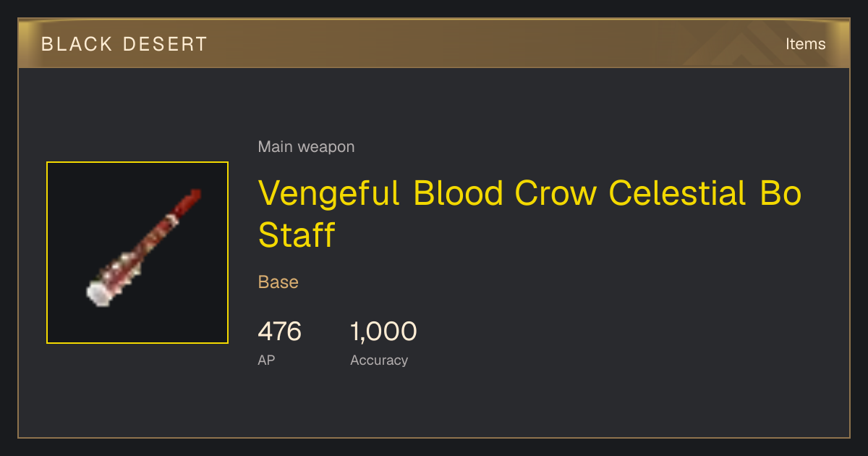Open the Items link in the header
Viewport: 868px width, 456px height.
point(805,44)
